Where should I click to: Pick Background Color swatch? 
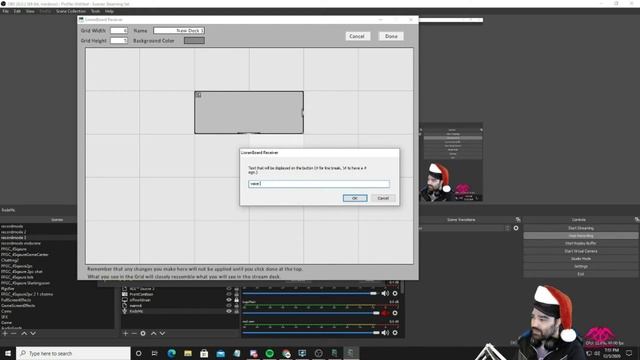[x=194, y=40]
